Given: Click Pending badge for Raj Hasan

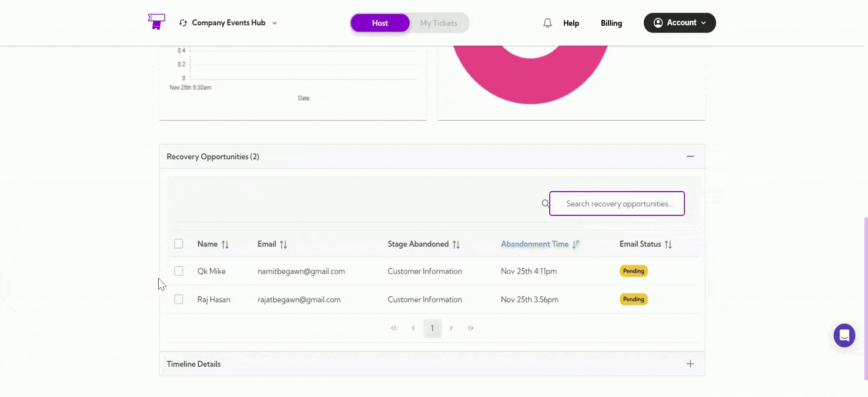Looking at the screenshot, I should point(633,299).
